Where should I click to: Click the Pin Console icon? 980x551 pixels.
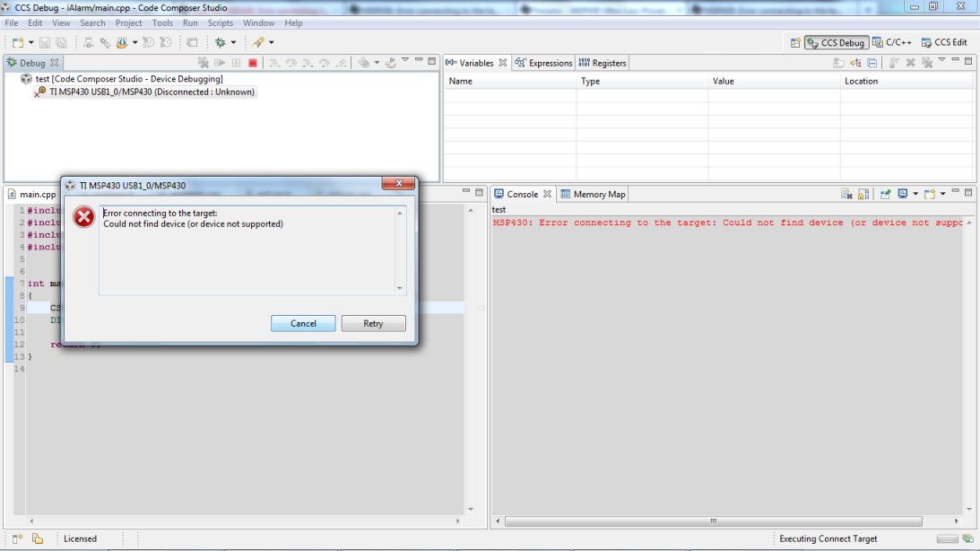point(887,193)
